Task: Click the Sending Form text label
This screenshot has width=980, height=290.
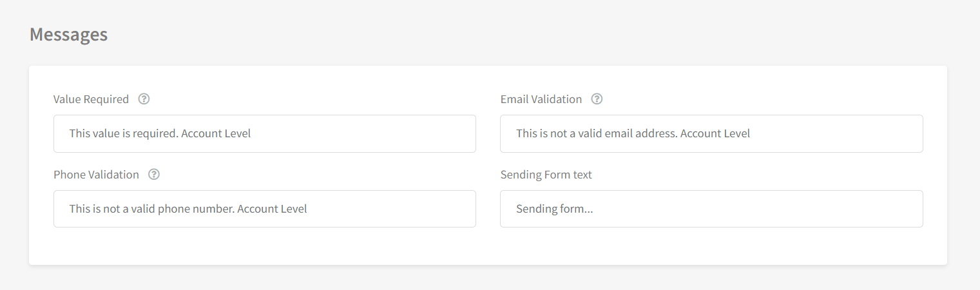Action: pos(546,175)
